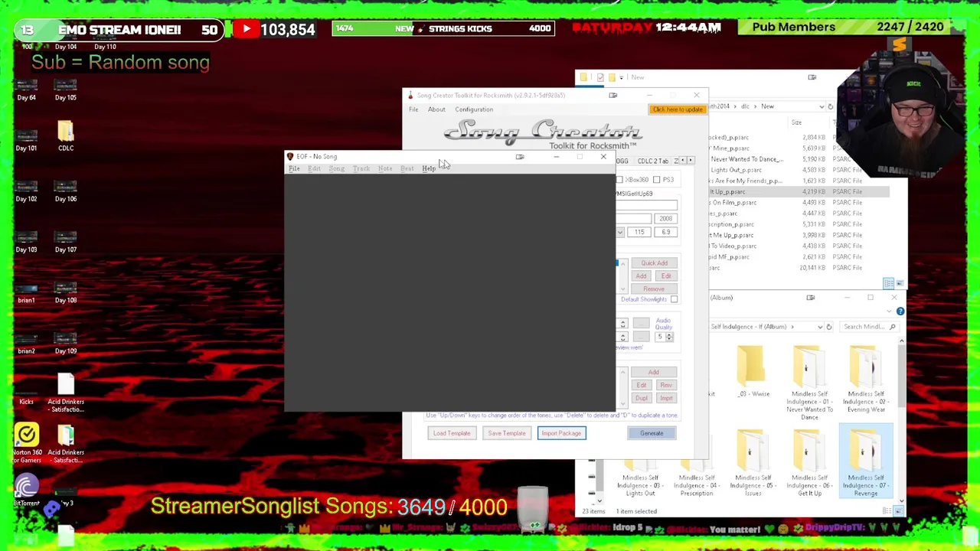Open the Day 107 desktop icon

tap(66, 240)
